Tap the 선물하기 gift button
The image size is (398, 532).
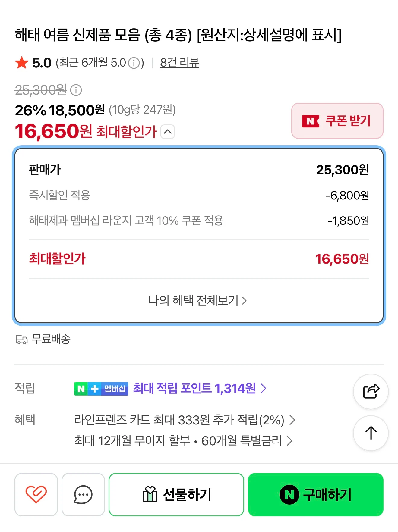176,494
